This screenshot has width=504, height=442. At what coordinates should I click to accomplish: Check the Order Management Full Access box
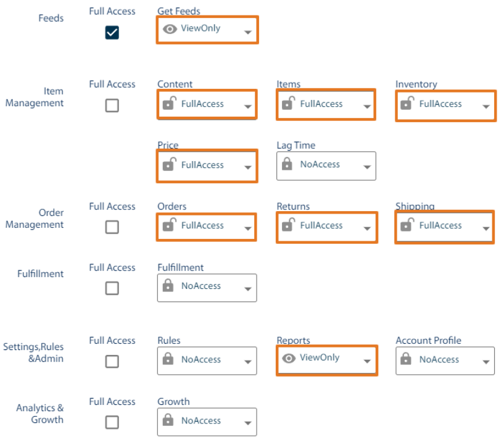pos(112,227)
